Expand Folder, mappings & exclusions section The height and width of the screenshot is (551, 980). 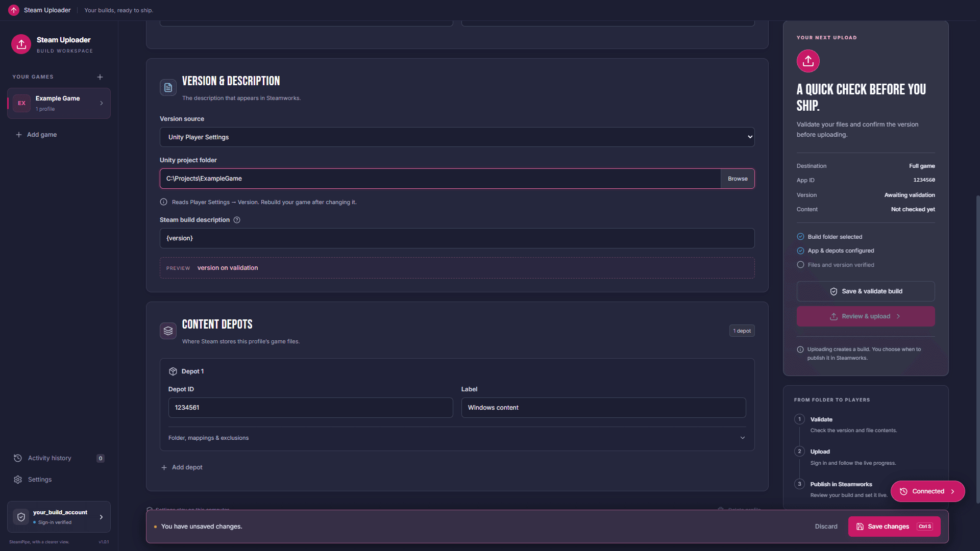(457, 438)
